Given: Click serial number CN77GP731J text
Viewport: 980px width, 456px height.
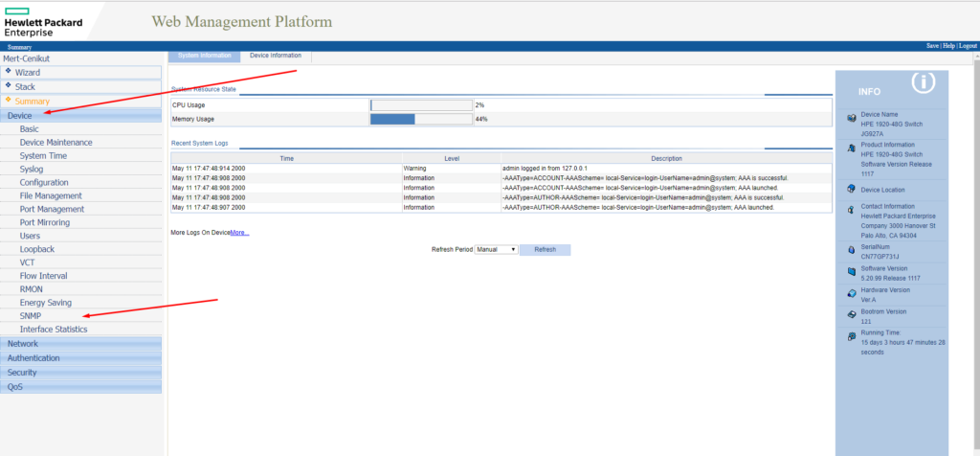Looking at the screenshot, I should tap(880, 257).
